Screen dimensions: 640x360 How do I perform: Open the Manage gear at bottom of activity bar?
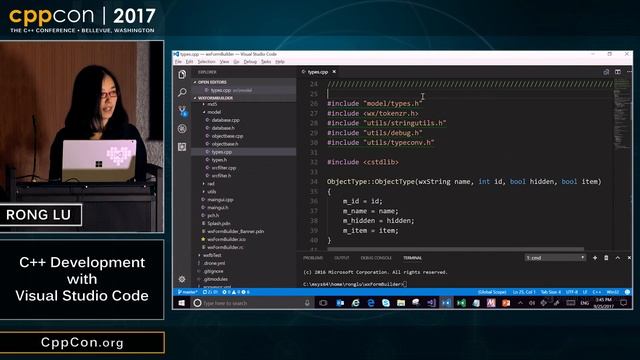182,279
